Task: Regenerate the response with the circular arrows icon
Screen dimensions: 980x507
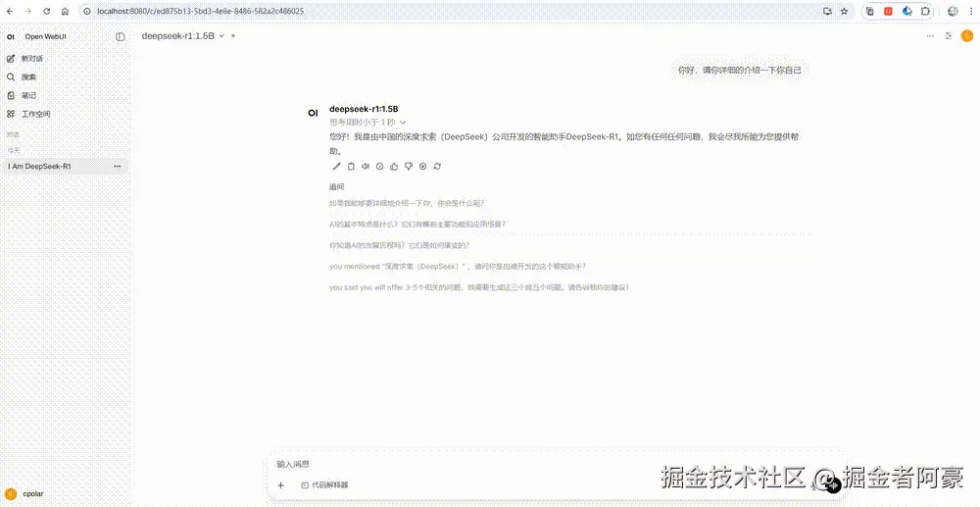Action: [437, 167]
